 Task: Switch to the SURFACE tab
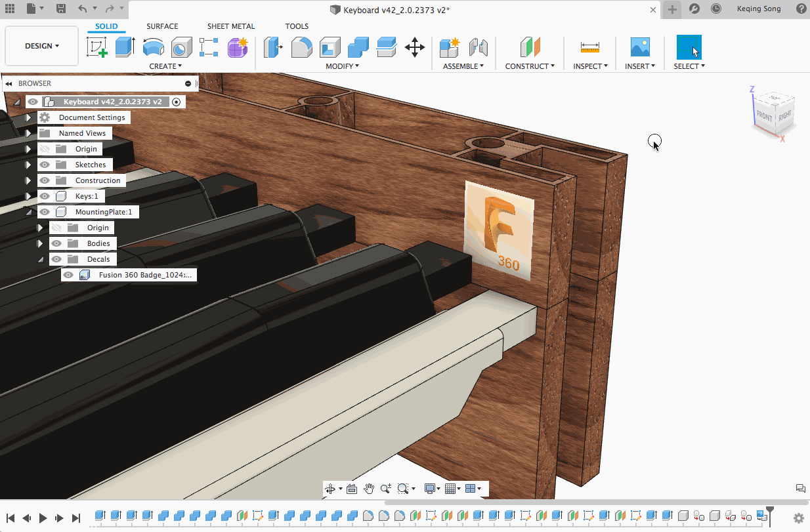[162, 26]
